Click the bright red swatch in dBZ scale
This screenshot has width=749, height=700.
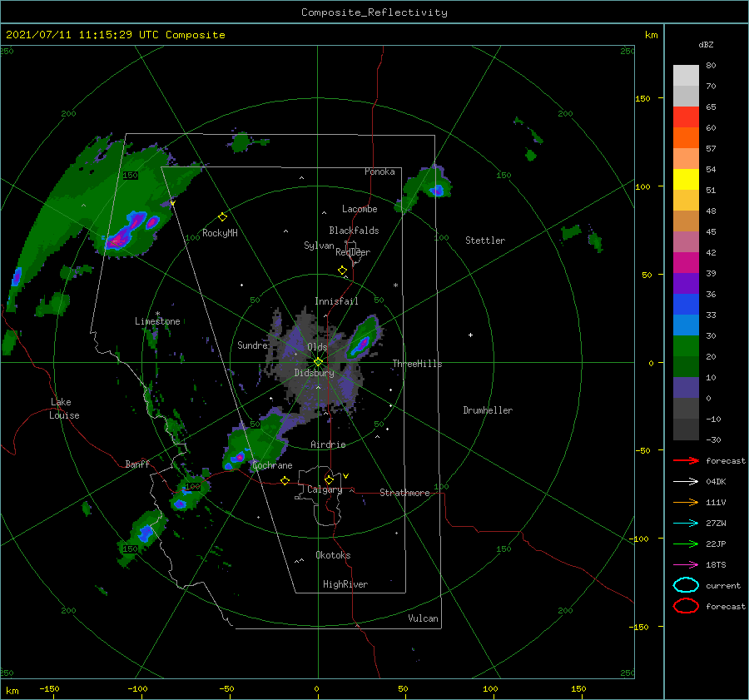[x=686, y=117]
